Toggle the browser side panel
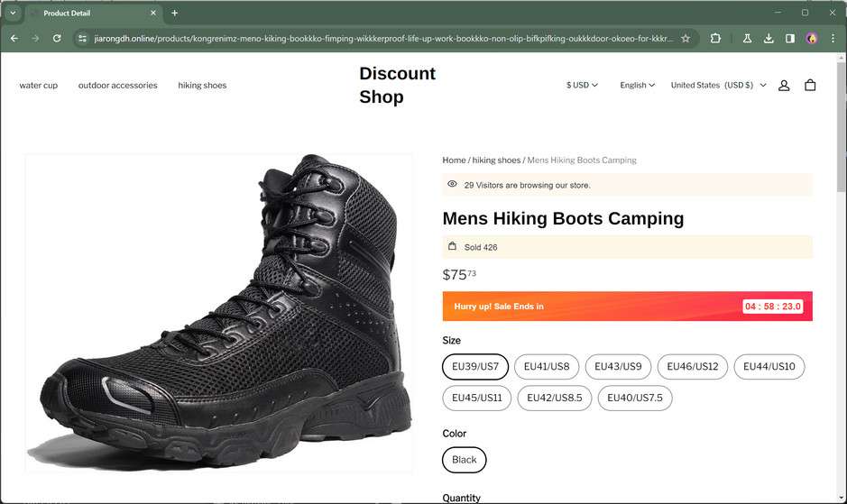The height and width of the screenshot is (504, 847). click(790, 39)
